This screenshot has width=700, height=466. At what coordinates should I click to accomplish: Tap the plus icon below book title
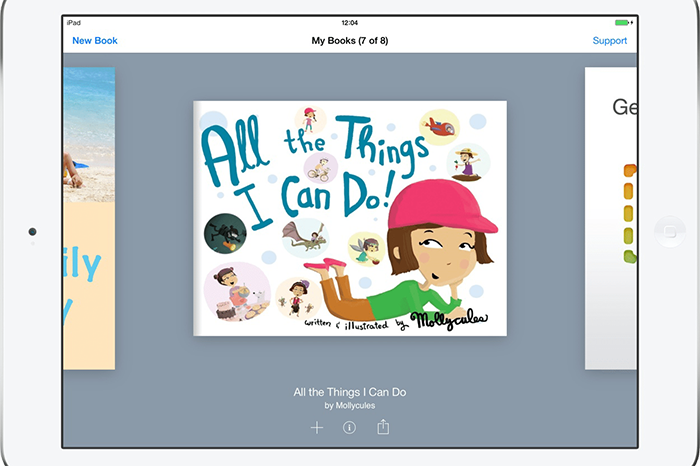coord(317,428)
